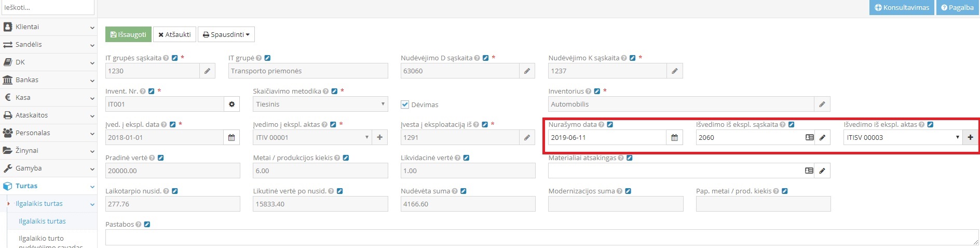Open the Personalas menu
This screenshot has height=248, width=980.
[x=48, y=133]
